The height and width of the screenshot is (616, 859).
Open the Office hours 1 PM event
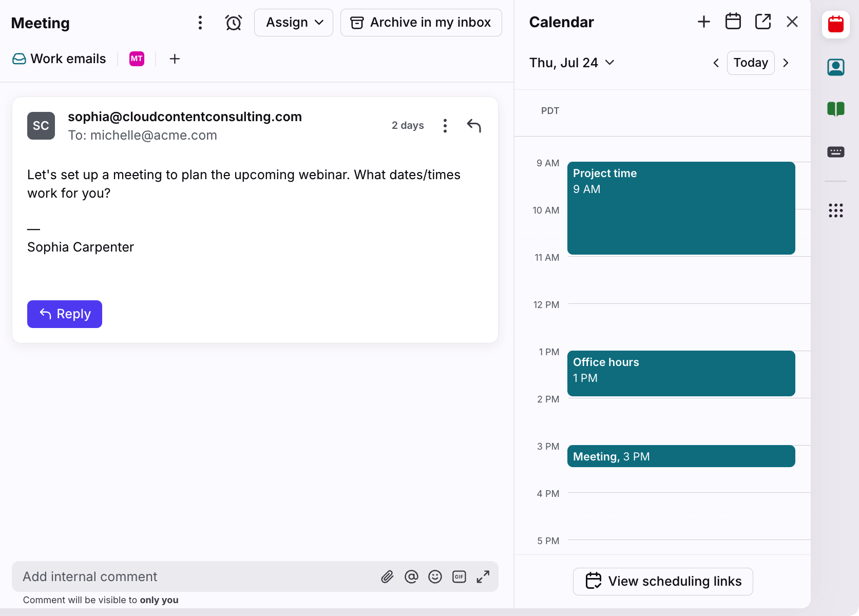tap(681, 373)
